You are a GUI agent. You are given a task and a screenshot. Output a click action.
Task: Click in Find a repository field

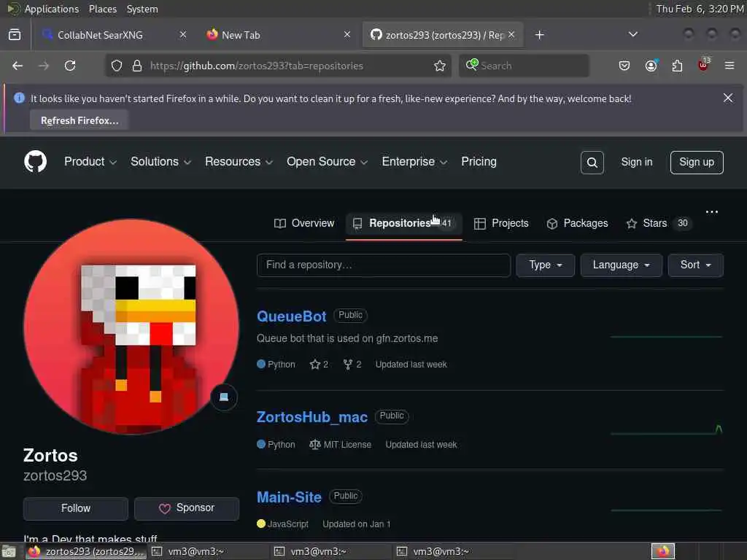[x=384, y=265]
